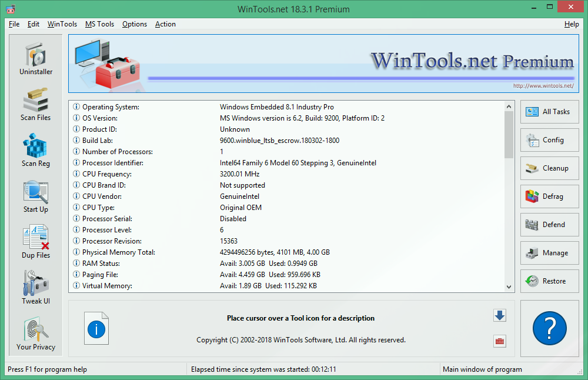Open the Scan Reg tool
This screenshot has width=588, height=380.
[35, 149]
